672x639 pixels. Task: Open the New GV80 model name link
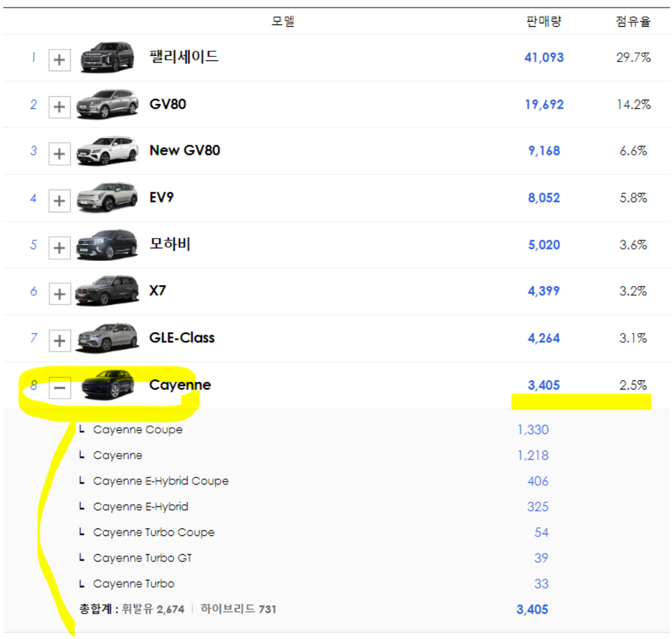pos(185,150)
